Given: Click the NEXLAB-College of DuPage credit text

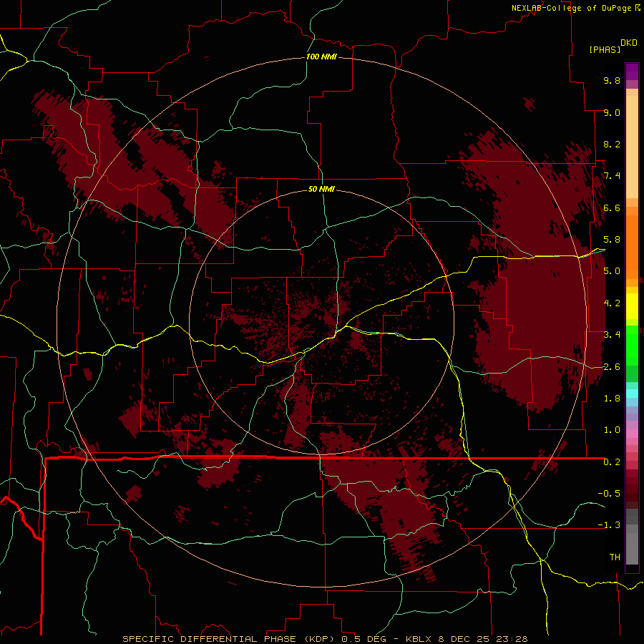Looking at the screenshot, I should 571,8.
